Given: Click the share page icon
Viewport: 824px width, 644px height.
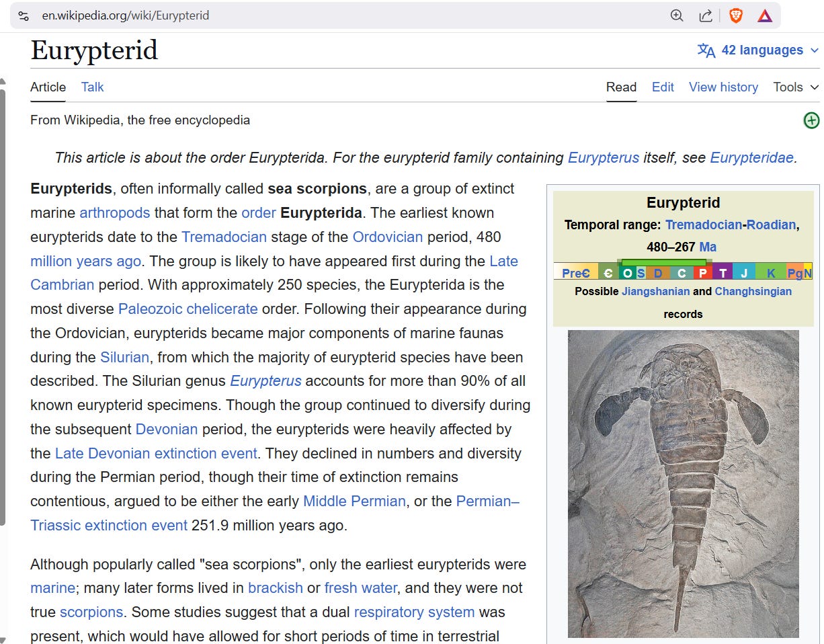Looking at the screenshot, I should point(706,15).
